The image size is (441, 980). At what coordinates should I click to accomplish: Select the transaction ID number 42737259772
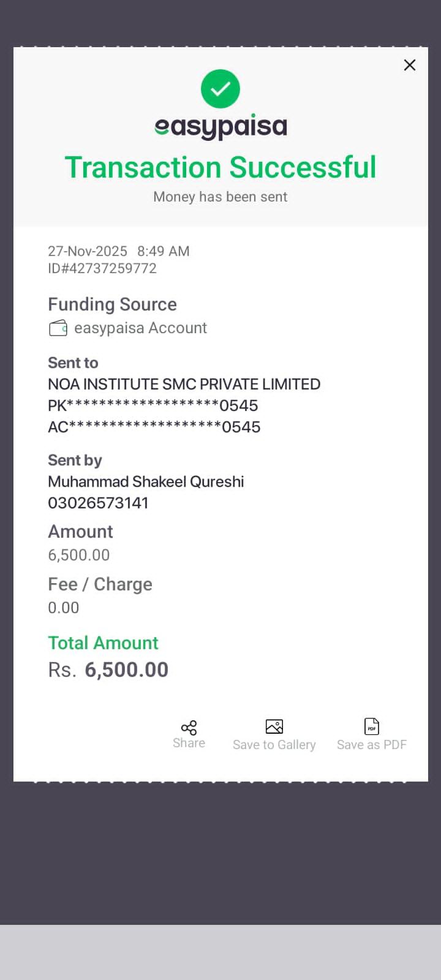tap(102, 268)
